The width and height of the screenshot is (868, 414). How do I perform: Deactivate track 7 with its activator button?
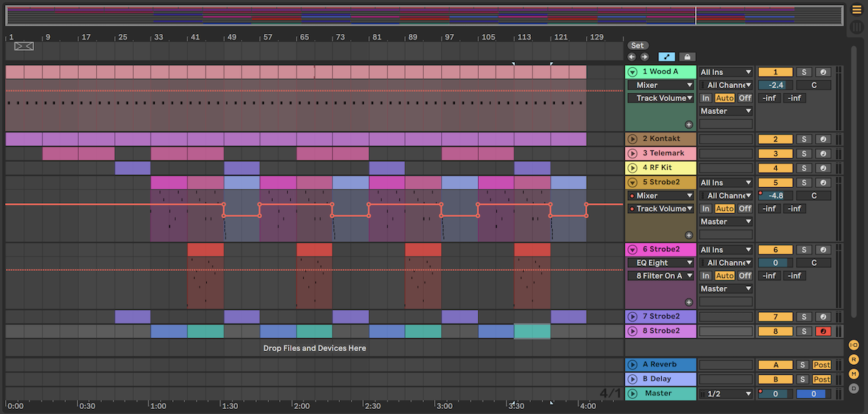click(x=775, y=316)
